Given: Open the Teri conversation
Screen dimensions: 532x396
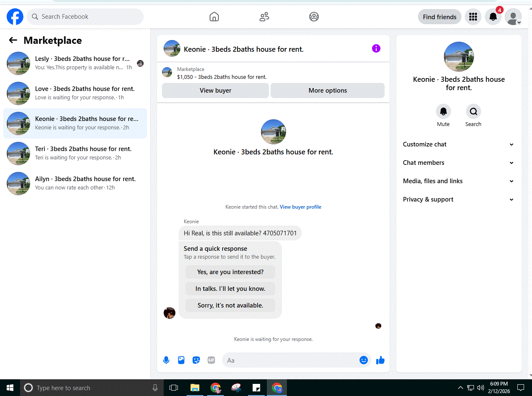Looking at the screenshot, I should 75,154.
